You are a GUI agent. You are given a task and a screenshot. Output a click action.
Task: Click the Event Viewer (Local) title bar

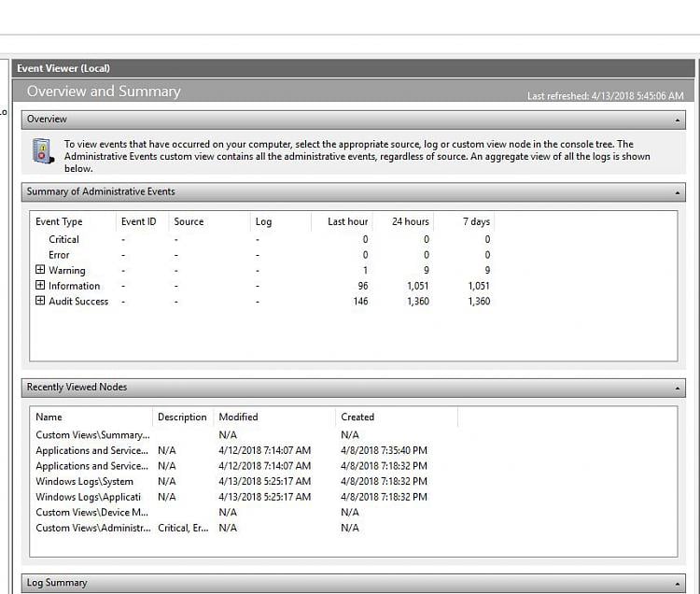[354, 68]
